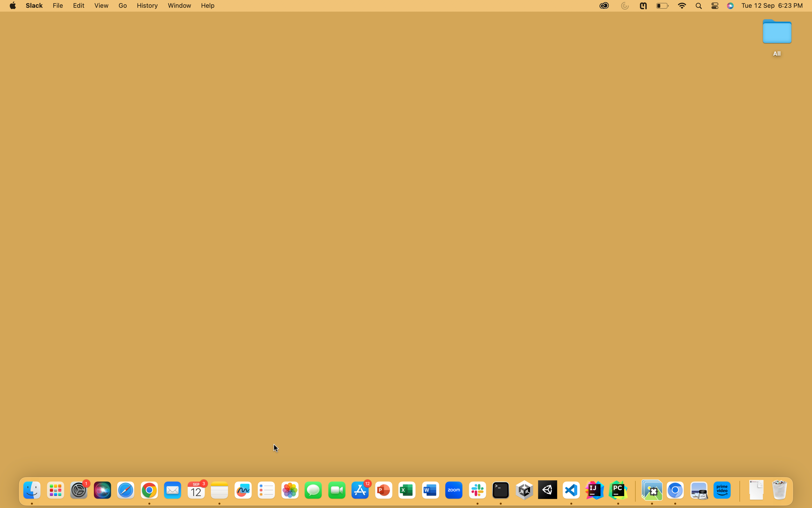This screenshot has width=812, height=508.
Task: Open Creative Cloud in menu bar
Action: pyautogui.click(x=604, y=6)
